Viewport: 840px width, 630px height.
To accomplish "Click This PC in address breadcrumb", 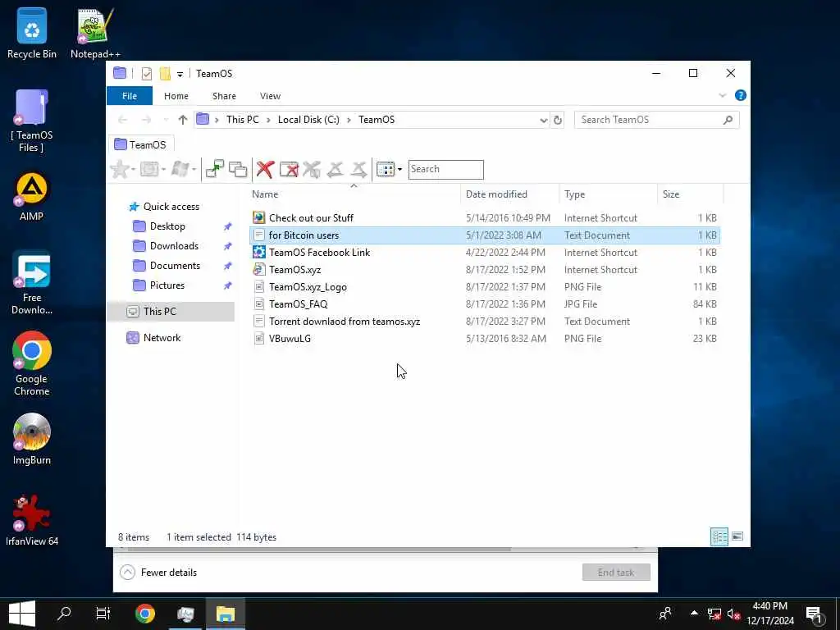I will click(242, 120).
